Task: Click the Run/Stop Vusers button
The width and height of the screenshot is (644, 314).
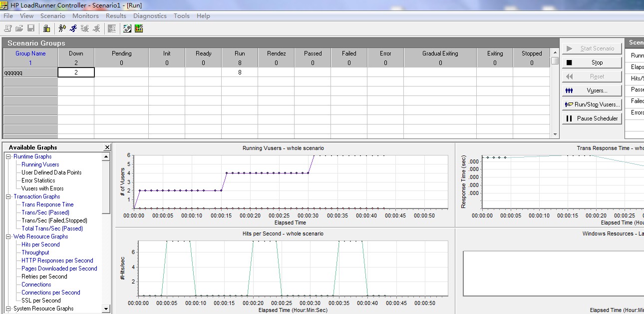Action: click(592, 104)
